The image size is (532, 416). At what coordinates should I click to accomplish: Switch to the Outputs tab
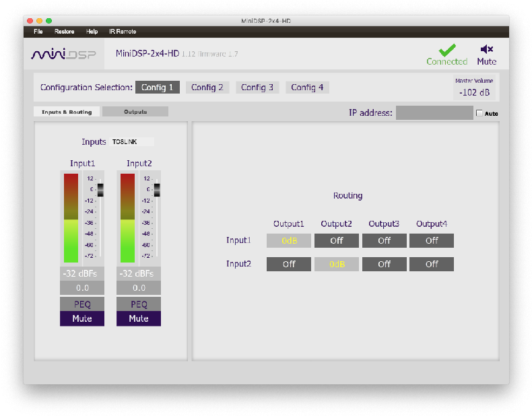(135, 112)
